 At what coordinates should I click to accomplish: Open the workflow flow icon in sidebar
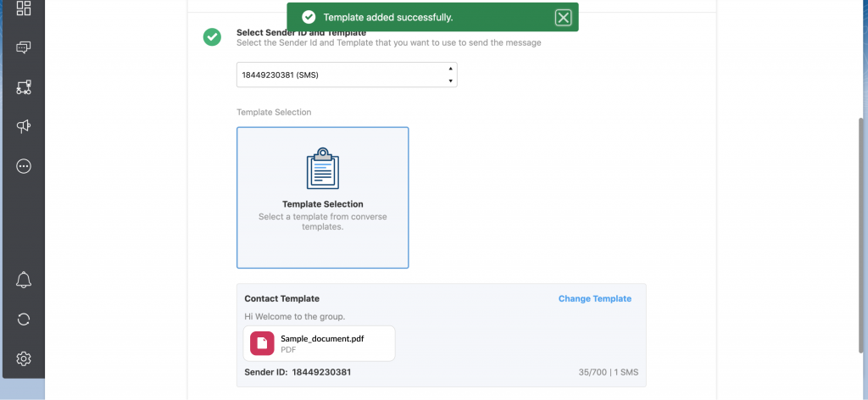tap(23, 87)
